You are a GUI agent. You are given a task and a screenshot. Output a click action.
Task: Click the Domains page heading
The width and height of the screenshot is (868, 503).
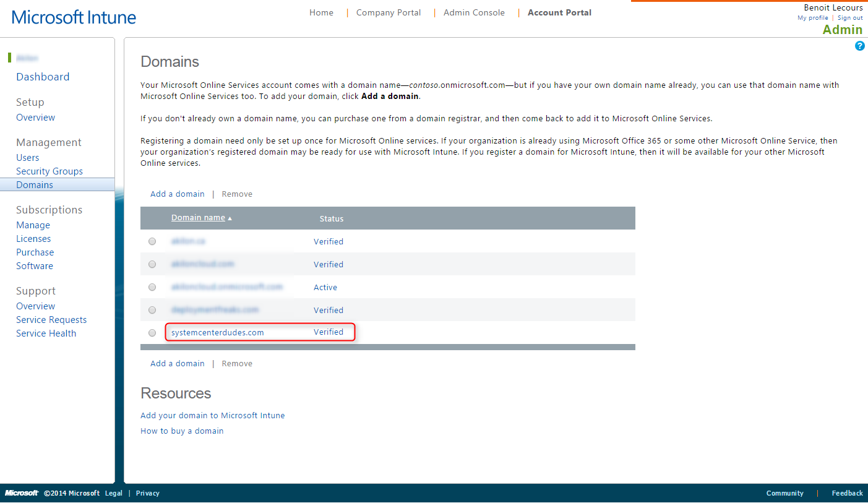[x=170, y=62]
